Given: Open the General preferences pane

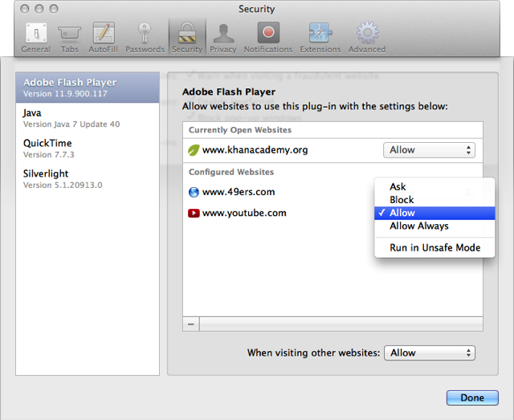Looking at the screenshot, I should (35, 37).
